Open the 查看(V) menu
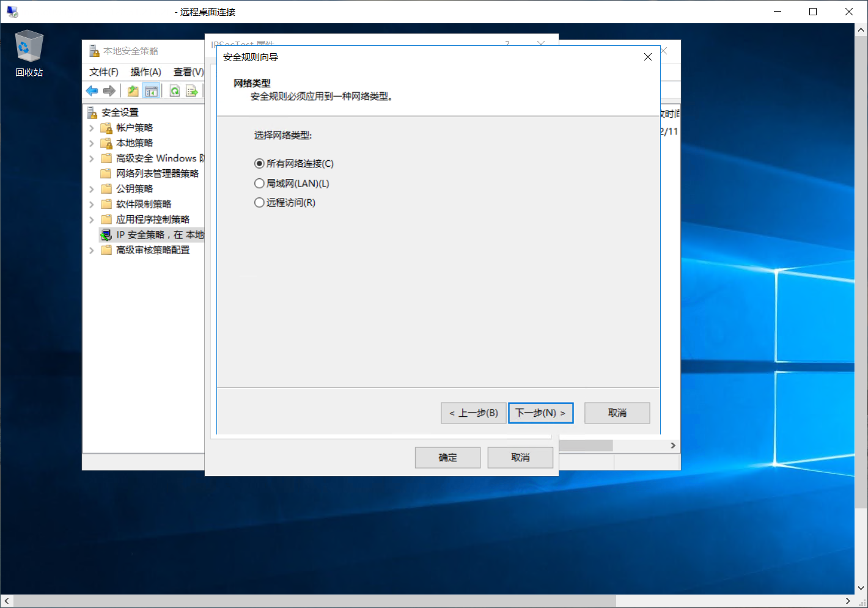The width and height of the screenshot is (868, 608). point(188,72)
